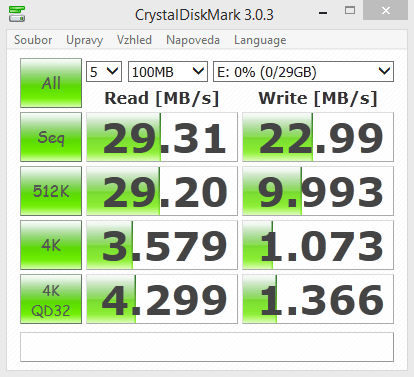Start the Seq benchmark test
This screenshot has width=414, height=377.
coord(51,137)
